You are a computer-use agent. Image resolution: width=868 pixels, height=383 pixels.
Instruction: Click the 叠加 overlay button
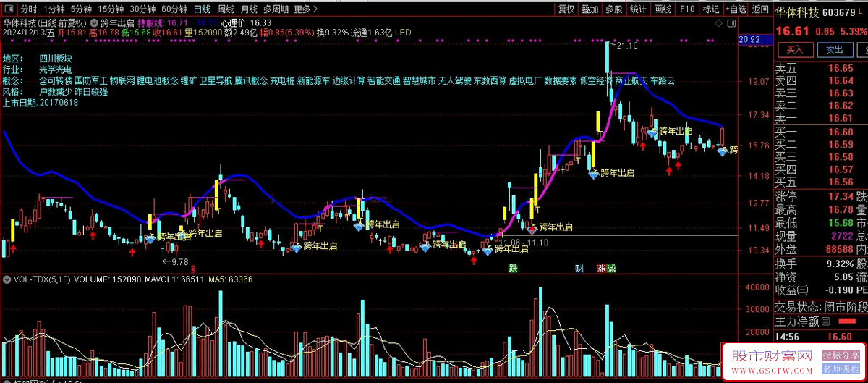point(590,9)
